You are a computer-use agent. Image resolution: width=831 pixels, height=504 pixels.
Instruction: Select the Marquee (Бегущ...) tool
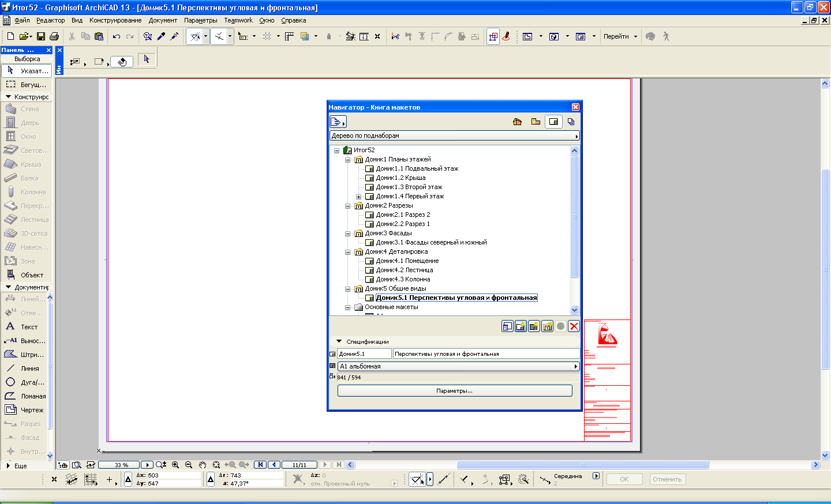(27, 84)
